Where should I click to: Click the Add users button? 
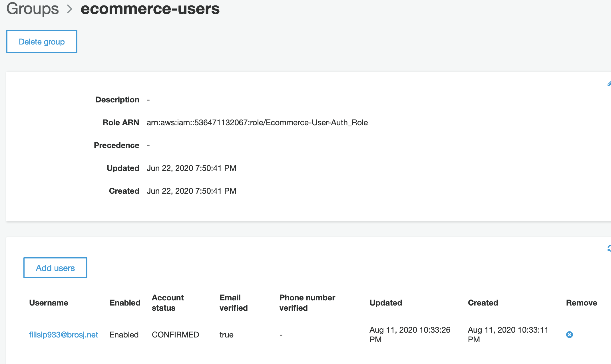click(55, 268)
